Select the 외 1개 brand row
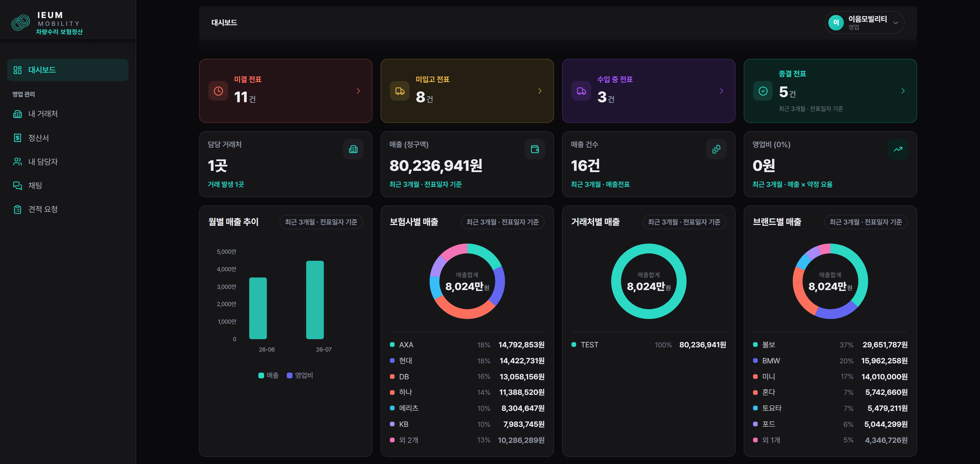Viewport: 980px width, 464px height. pos(830,440)
